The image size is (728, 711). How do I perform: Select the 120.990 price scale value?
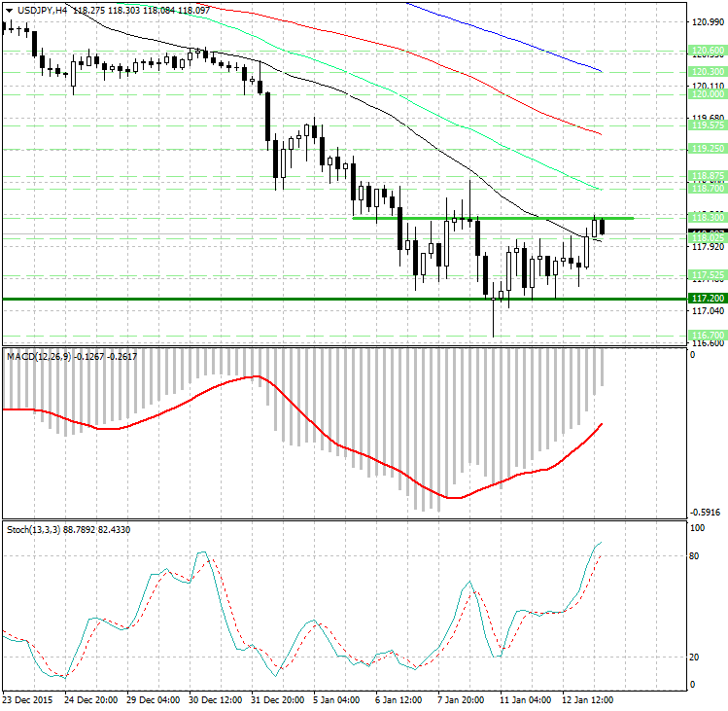708,21
